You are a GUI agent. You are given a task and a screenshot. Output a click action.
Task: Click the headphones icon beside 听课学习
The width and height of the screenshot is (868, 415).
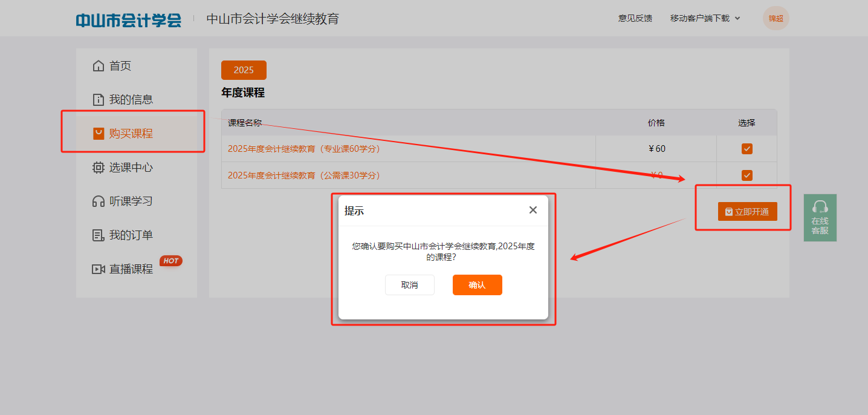click(98, 201)
